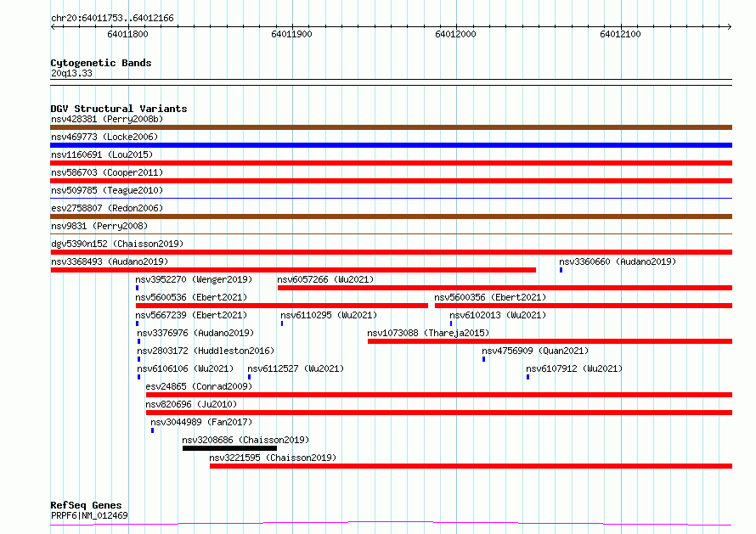This screenshot has width=756, height=534.
Task: Click the chr20:64011753..64012166 region text
Action: 112,19
